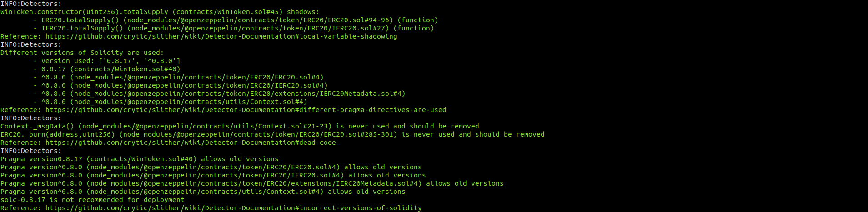
Task: Click the 0.8.17 contracts/WinToken.sol#40 bullet line
Action: pos(107,69)
